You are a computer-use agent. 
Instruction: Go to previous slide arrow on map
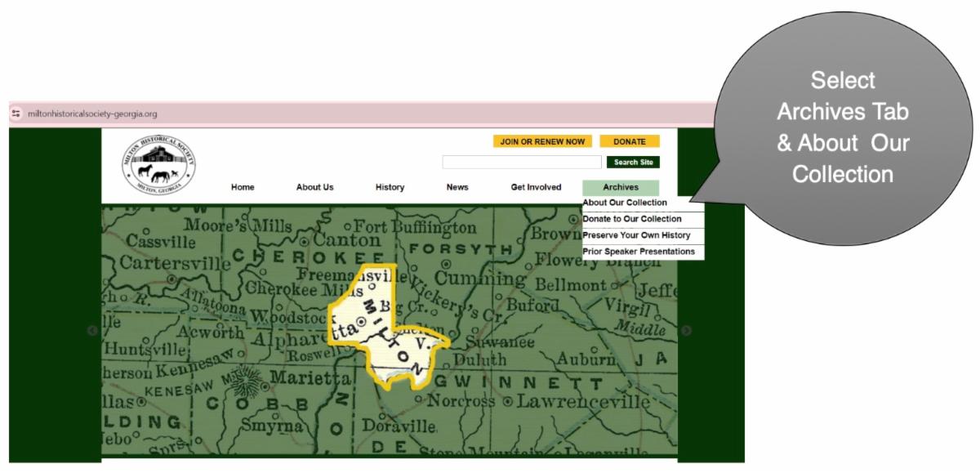click(x=92, y=331)
